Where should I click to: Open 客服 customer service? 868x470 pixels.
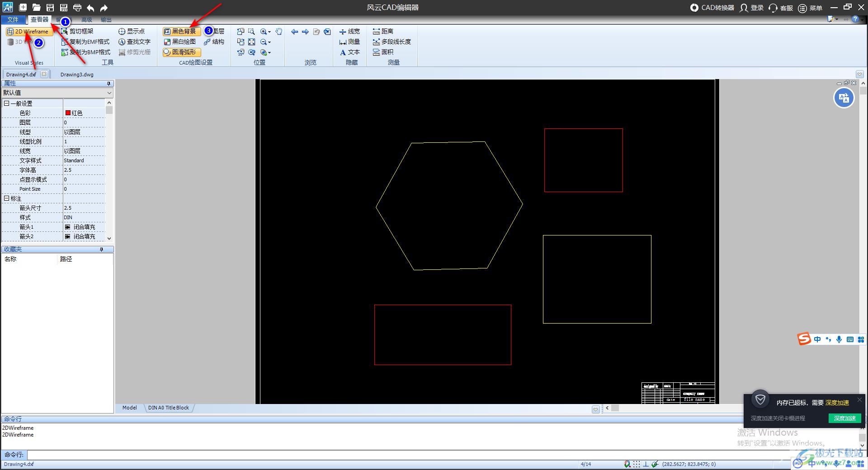tap(781, 8)
